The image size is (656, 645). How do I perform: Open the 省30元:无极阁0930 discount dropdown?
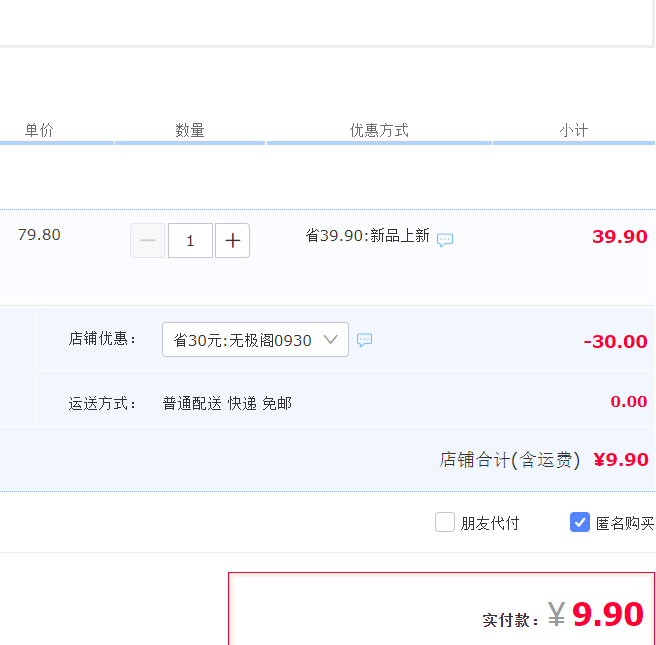[255, 340]
